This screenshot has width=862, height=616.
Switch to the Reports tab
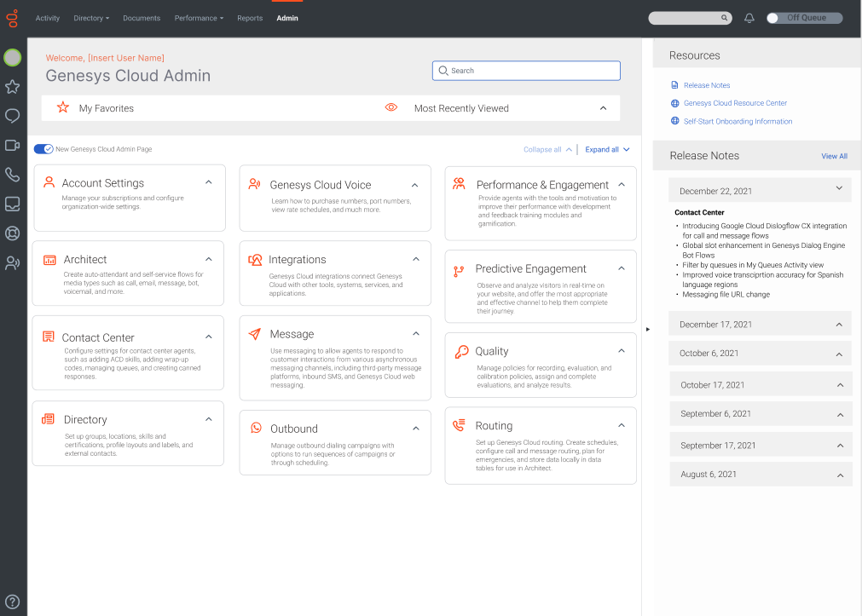click(250, 18)
